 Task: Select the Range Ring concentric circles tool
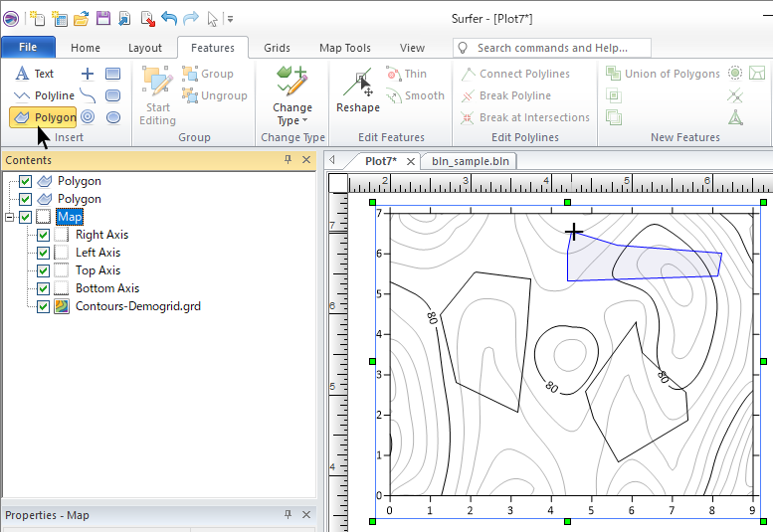pyautogui.click(x=88, y=116)
